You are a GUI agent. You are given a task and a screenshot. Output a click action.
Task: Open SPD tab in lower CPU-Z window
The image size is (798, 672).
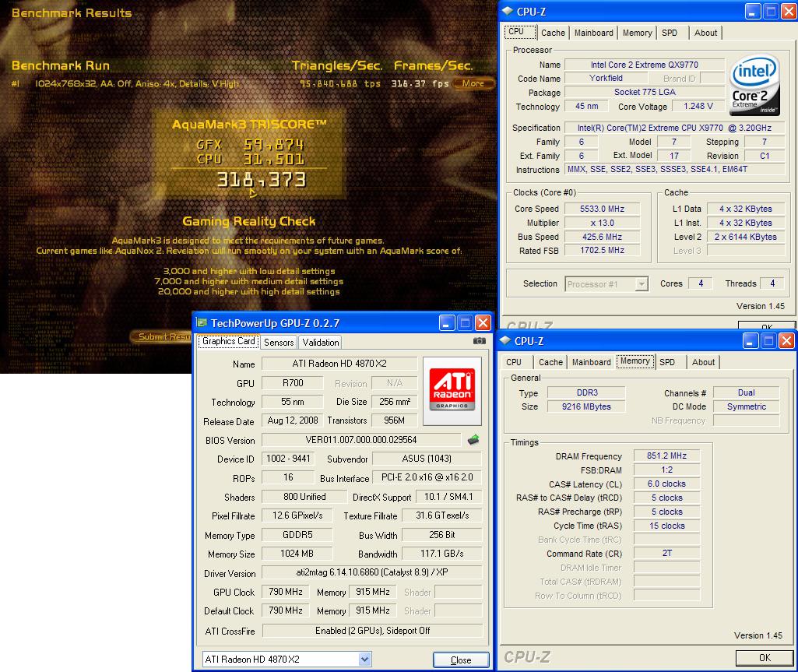666,362
